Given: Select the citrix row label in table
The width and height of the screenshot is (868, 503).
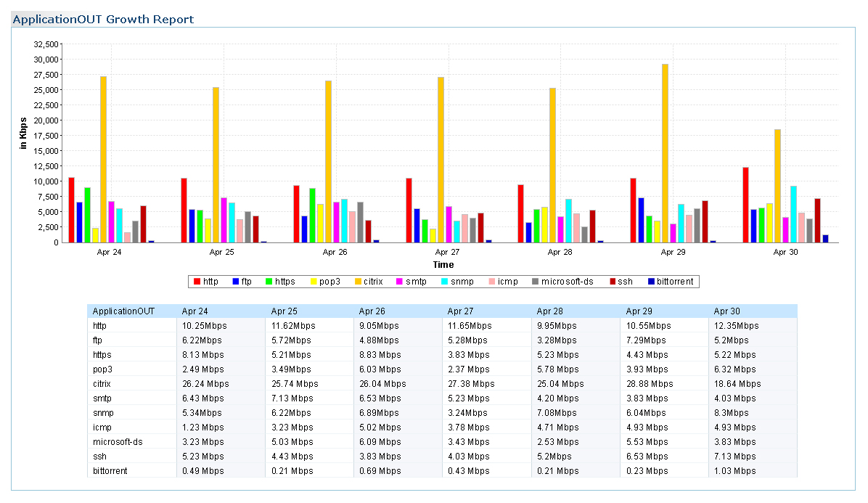Looking at the screenshot, I should click(x=104, y=384).
